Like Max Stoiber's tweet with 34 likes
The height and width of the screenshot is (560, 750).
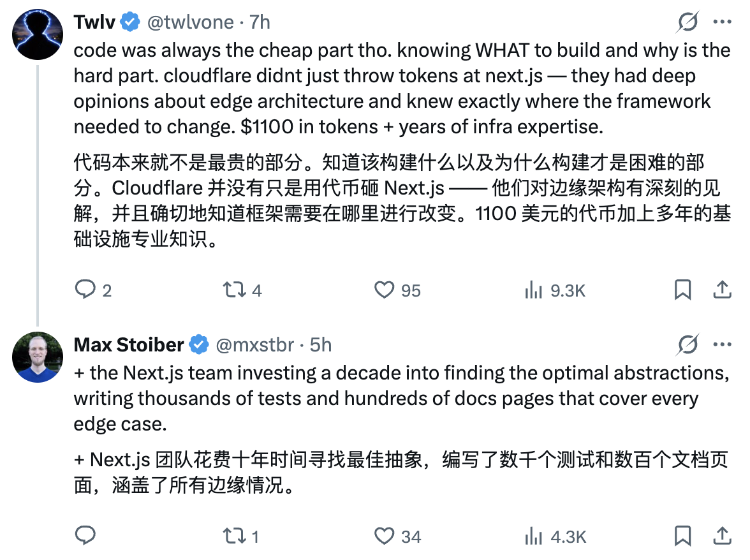click(x=384, y=536)
